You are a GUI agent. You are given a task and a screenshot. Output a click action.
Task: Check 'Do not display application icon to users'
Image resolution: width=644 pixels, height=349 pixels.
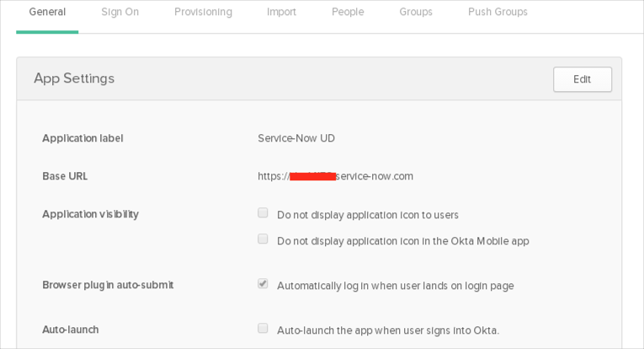tap(263, 213)
